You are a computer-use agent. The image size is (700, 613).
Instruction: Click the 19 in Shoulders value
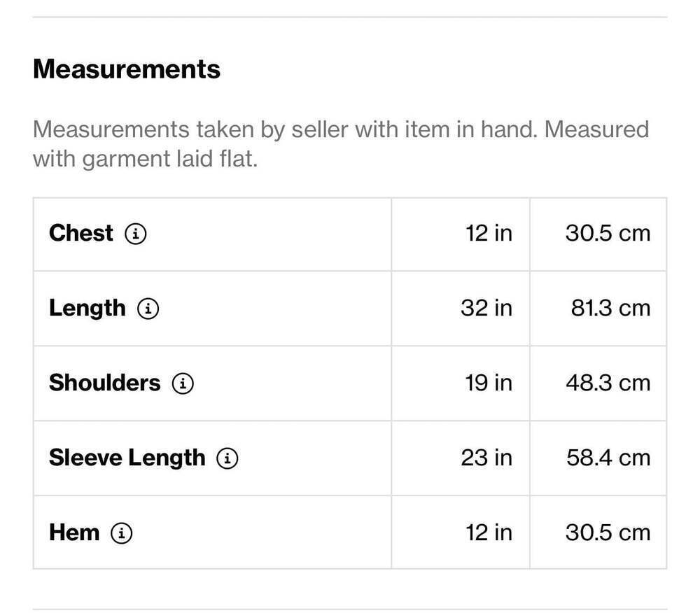click(488, 383)
